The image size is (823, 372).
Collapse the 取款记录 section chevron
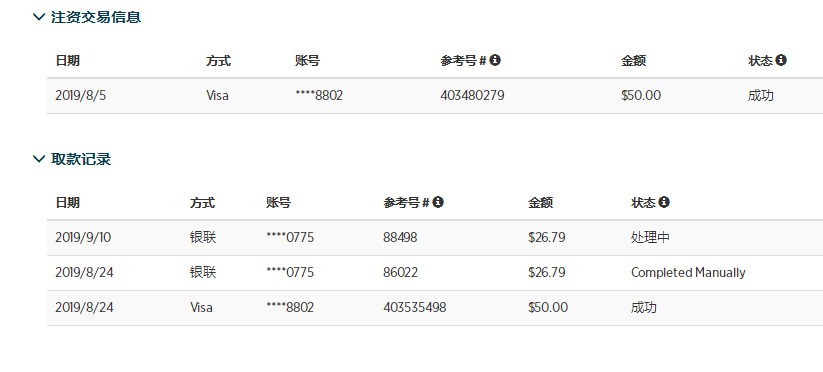click(39, 159)
